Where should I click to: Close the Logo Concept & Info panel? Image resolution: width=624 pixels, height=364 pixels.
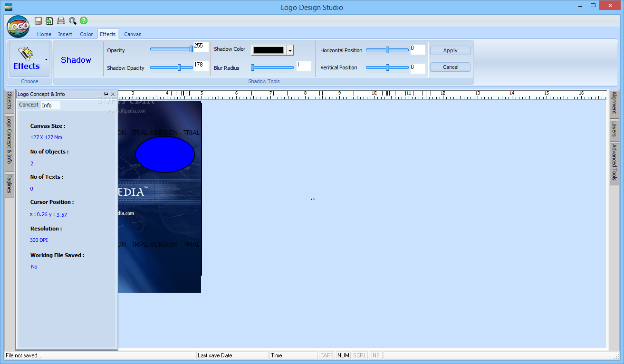click(113, 94)
